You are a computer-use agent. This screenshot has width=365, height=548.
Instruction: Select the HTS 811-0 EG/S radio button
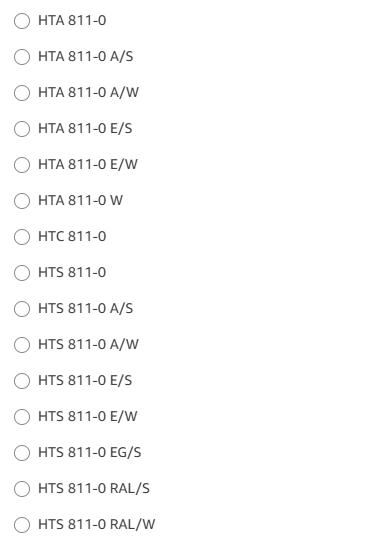click(22, 453)
